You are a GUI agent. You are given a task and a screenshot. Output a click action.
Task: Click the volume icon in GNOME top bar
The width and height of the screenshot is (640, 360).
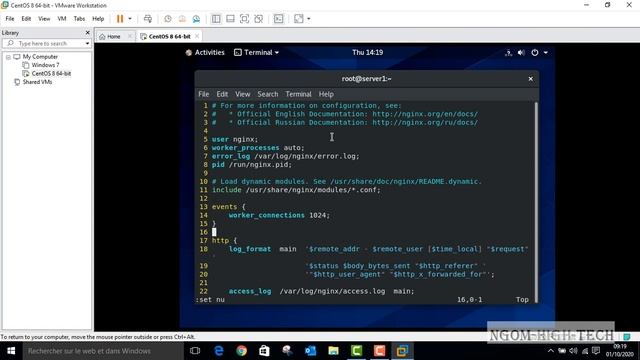[x=521, y=53]
